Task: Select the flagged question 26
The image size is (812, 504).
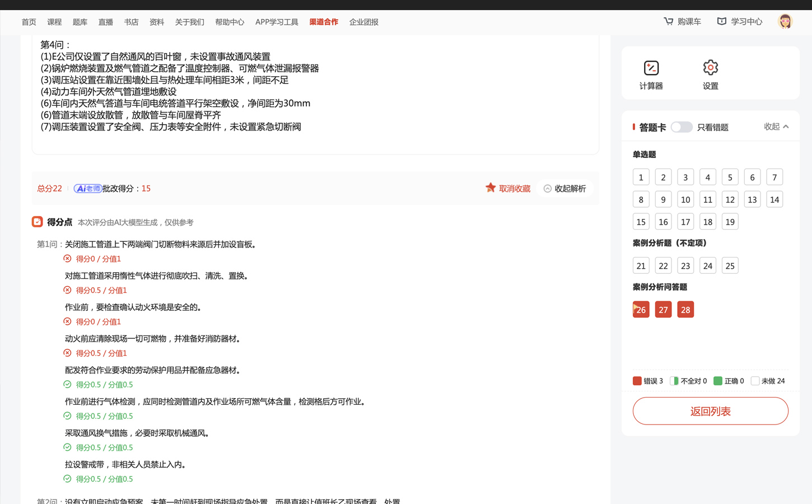Action: (641, 310)
